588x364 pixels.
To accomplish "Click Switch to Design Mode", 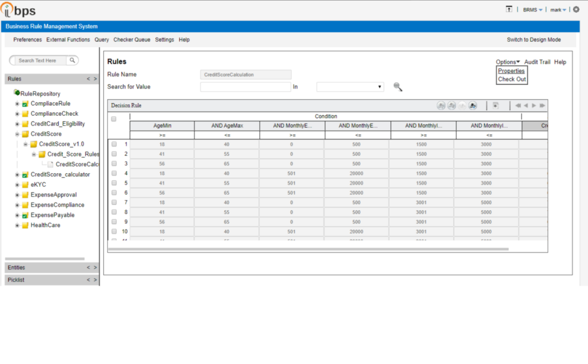I will pos(533,40).
